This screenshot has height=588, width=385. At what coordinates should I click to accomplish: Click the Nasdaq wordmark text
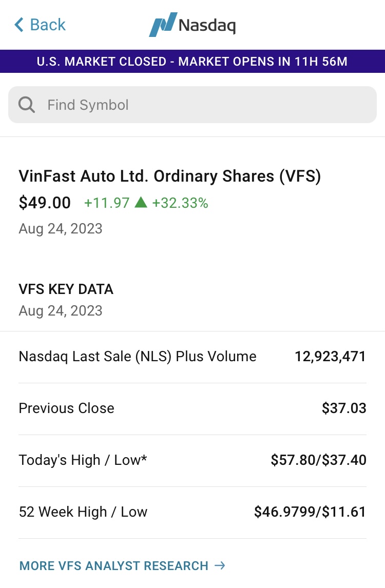tap(207, 25)
